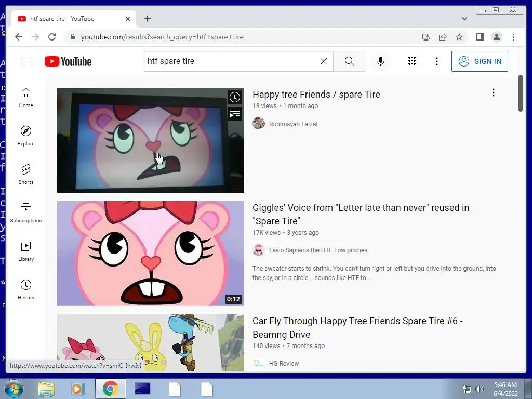Open Favio Sapiains the HTF Low pitches channel
The width and height of the screenshot is (532, 399).
point(318,250)
